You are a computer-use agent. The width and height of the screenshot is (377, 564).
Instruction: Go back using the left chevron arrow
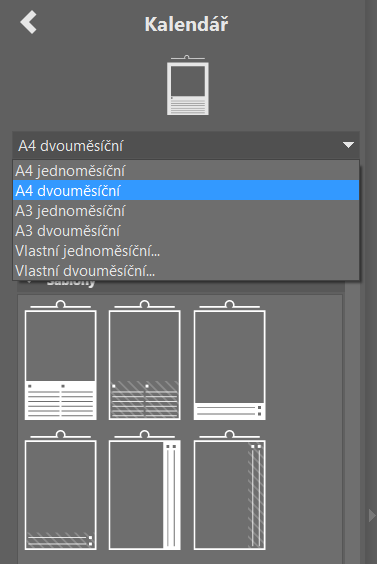point(28,22)
